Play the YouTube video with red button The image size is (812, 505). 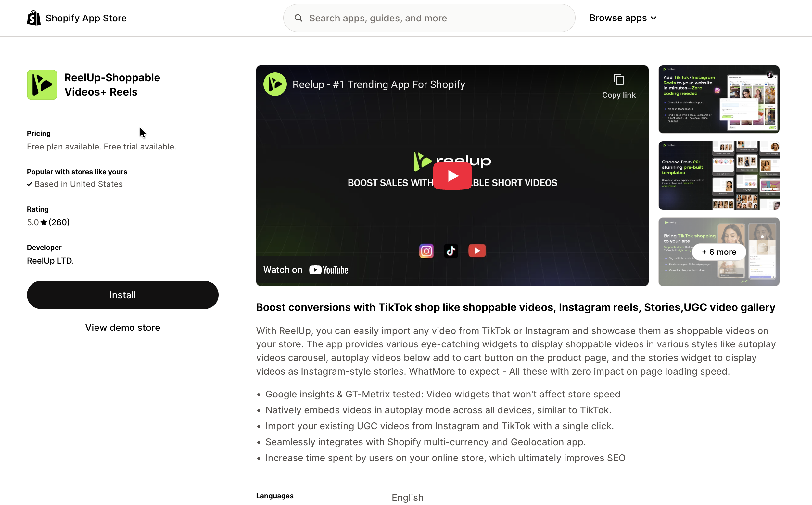(452, 176)
